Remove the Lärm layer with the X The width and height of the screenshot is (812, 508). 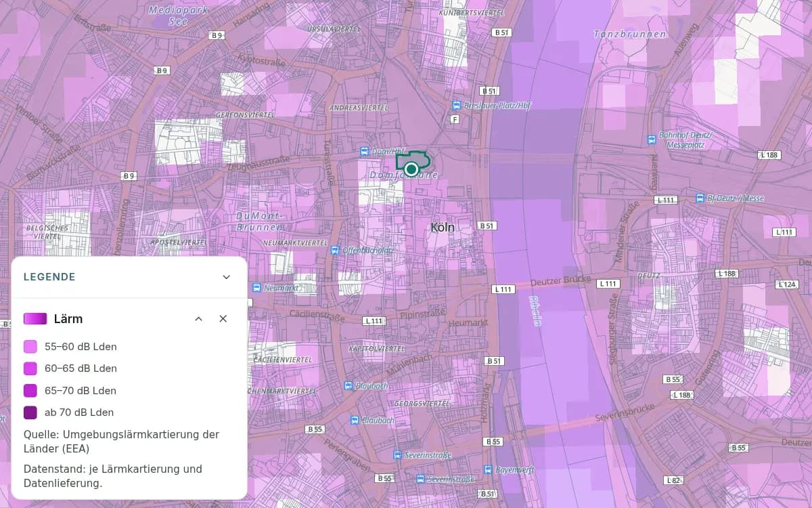(223, 318)
